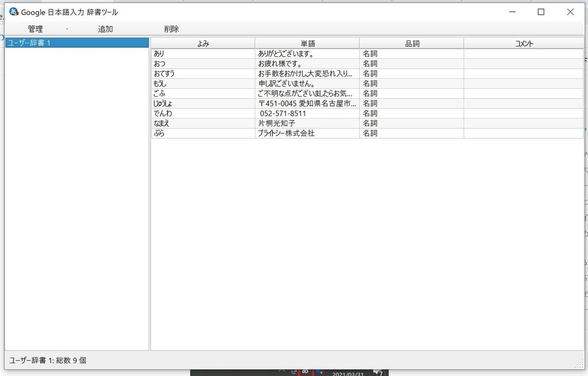Click the phone number 052-571-8511

click(283, 113)
